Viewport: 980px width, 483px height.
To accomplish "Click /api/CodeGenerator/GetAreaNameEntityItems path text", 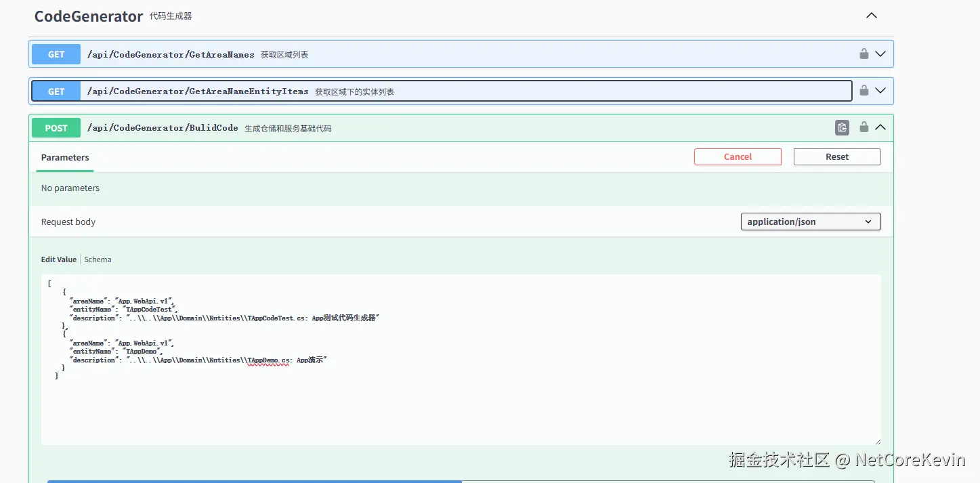I will pyautogui.click(x=198, y=91).
